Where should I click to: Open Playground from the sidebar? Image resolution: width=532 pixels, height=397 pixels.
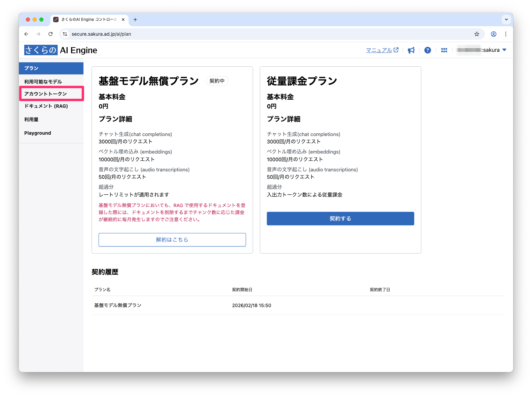[38, 133]
